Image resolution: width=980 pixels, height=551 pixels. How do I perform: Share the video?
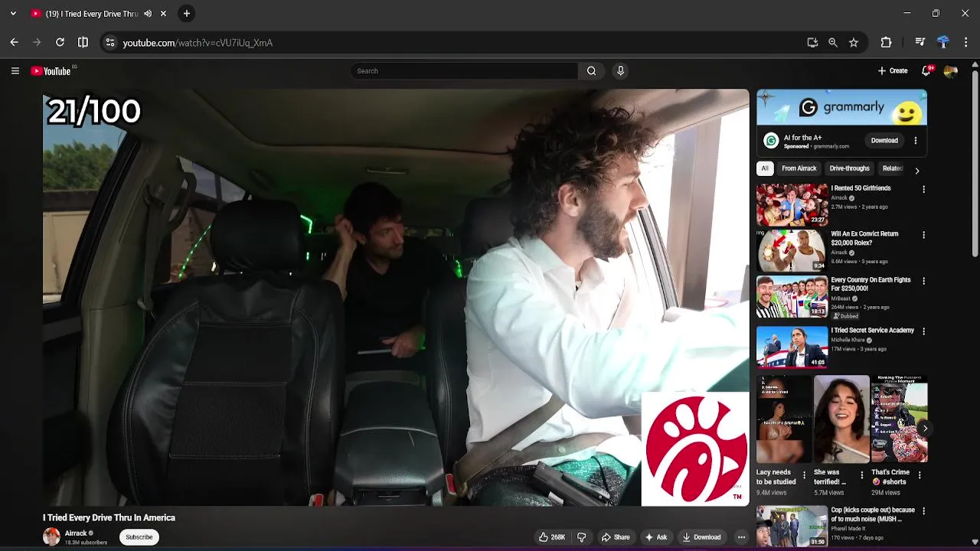click(x=616, y=537)
